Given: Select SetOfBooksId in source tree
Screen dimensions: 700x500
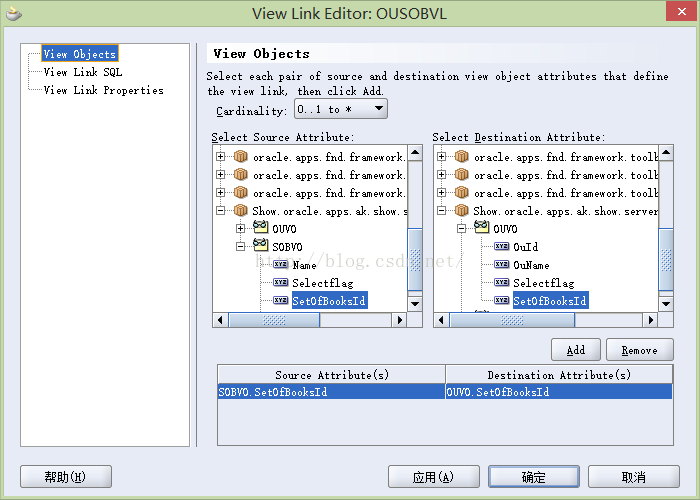Looking at the screenshot, I should (x=329, y=301).
